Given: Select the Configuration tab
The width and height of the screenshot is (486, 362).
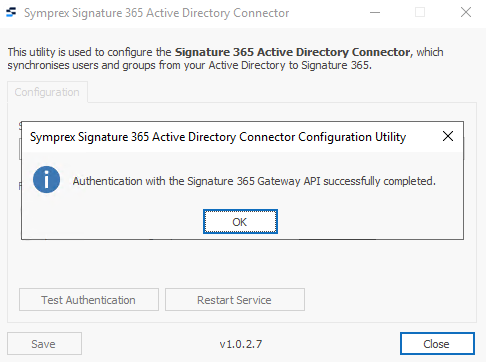Looking at the screenshot, I should (47, 92).
